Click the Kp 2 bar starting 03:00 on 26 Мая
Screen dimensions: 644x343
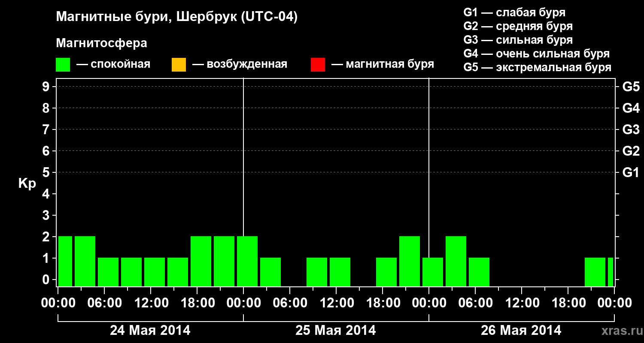[456, 261]
